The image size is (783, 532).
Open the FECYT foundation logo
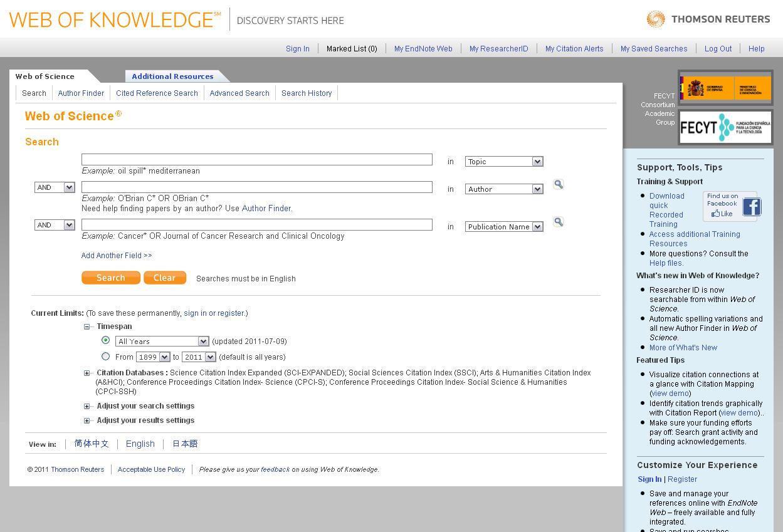tap(725, 128)
